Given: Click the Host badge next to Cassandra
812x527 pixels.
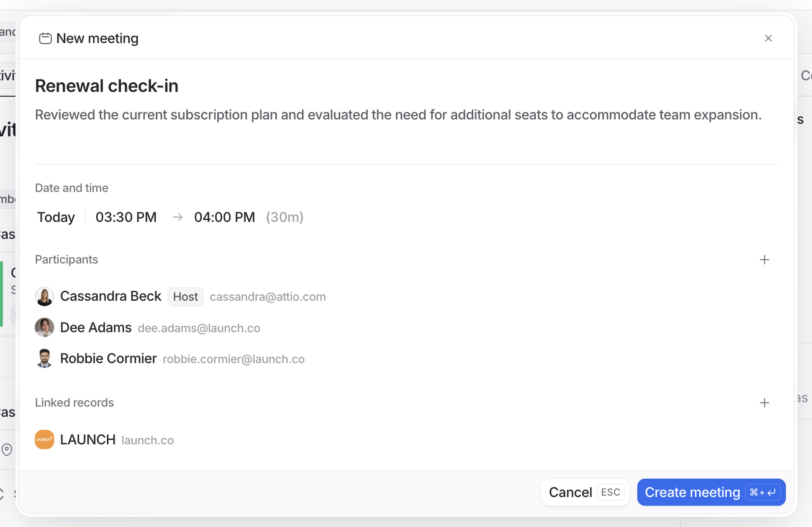Looking at the screenshot, I should 185,297.
